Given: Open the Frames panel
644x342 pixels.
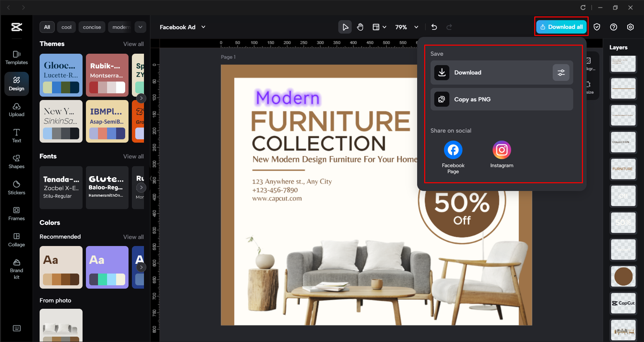Looking at the screenshot, I should (x=16, y=213).
